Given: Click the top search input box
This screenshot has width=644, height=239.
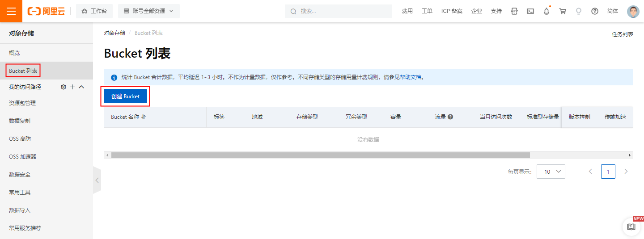Looking at the screenshot, I should (342, 11).
